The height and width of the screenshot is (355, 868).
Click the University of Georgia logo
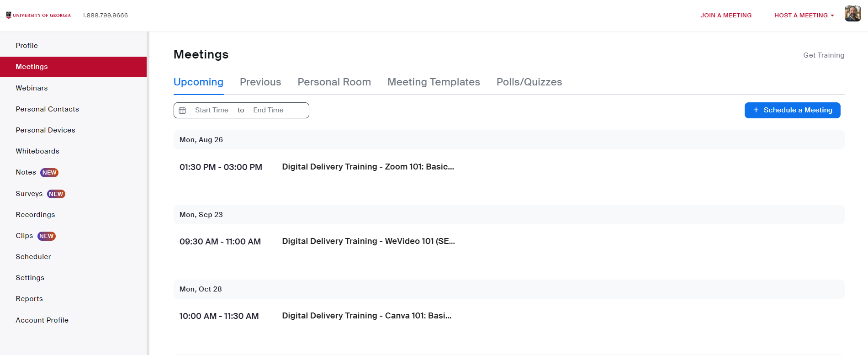tap(38, 15)
